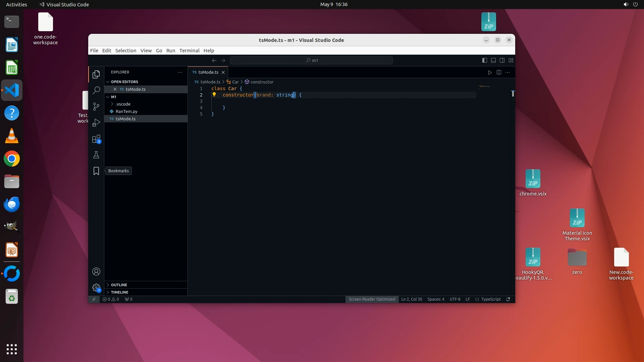Click the m1 command center search box
Screen dimensions: 644x362
tap(311, 60)
